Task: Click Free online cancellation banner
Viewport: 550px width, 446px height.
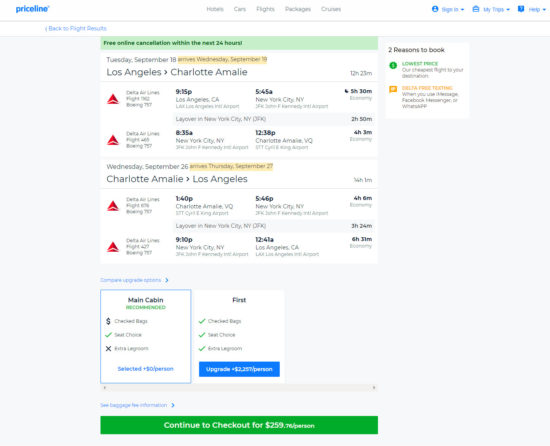Action: pos(239,43)
